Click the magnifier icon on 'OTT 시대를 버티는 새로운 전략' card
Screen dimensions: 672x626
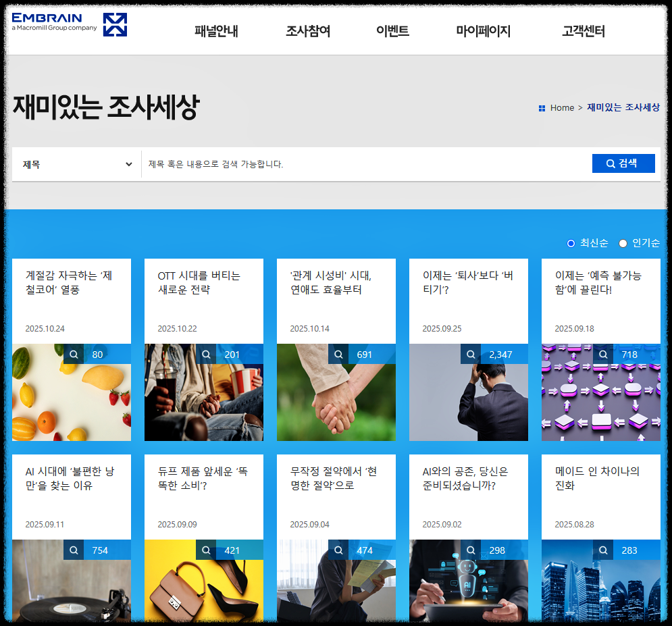click(205, 353)
